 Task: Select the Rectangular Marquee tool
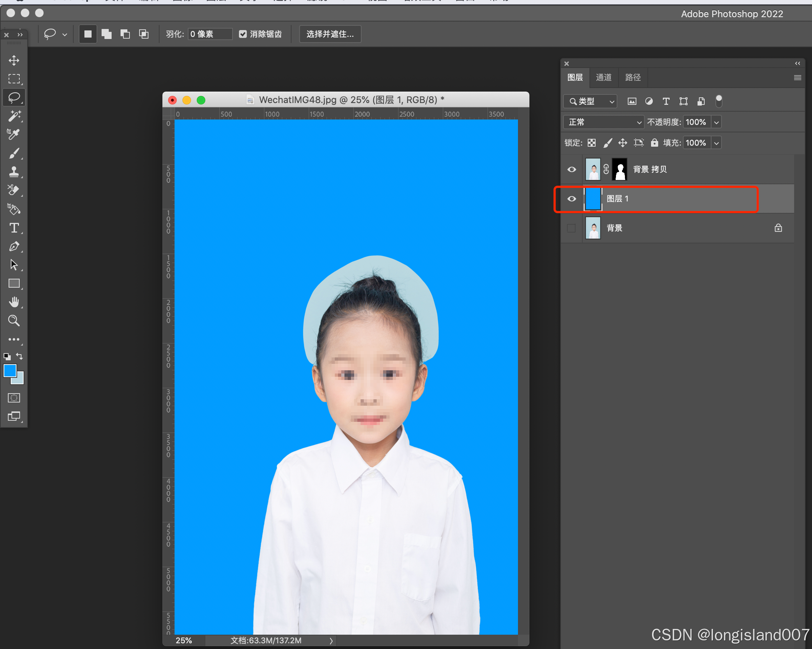(14, 79)
